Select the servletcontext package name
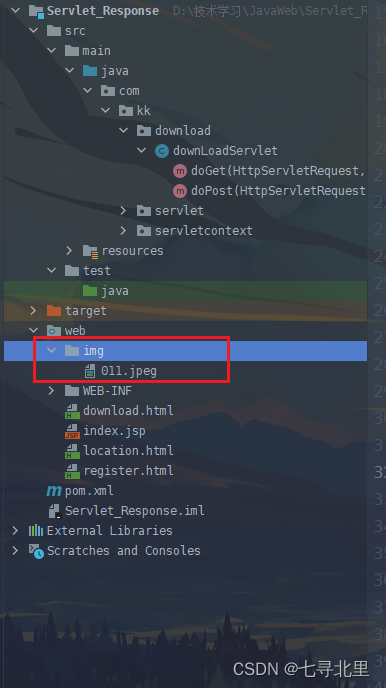 pos(204,230)
